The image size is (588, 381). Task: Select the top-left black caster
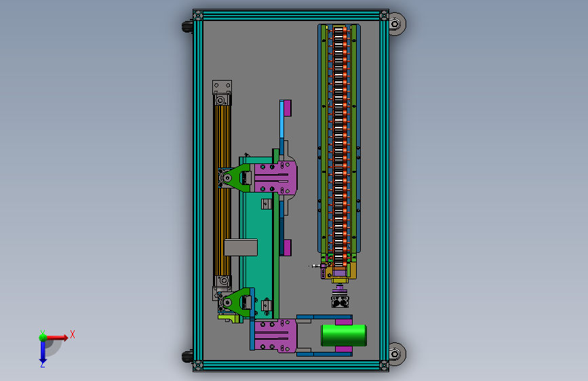tap(187, 26)
